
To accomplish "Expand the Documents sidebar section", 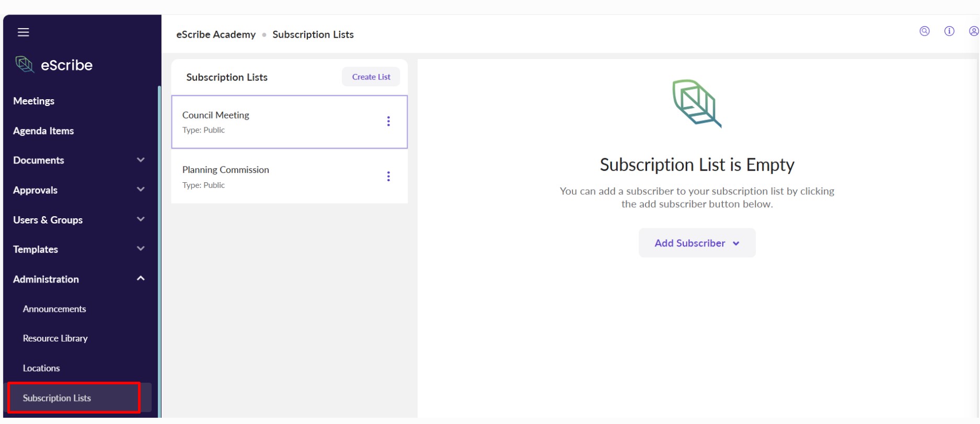I will (x=140, y=160).
